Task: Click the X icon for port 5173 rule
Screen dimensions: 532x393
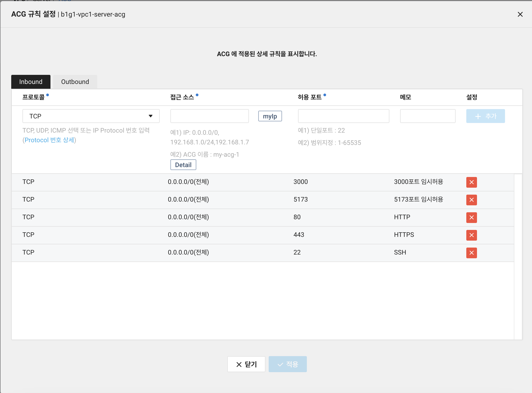Action: pyautogui.click(x=471, y=199)
